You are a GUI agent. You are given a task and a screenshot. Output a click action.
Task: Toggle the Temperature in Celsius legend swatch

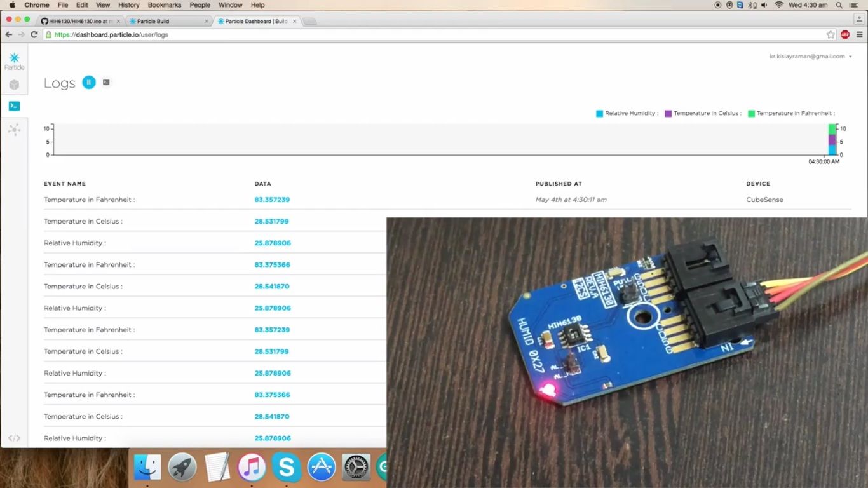(x=669, y=112)
